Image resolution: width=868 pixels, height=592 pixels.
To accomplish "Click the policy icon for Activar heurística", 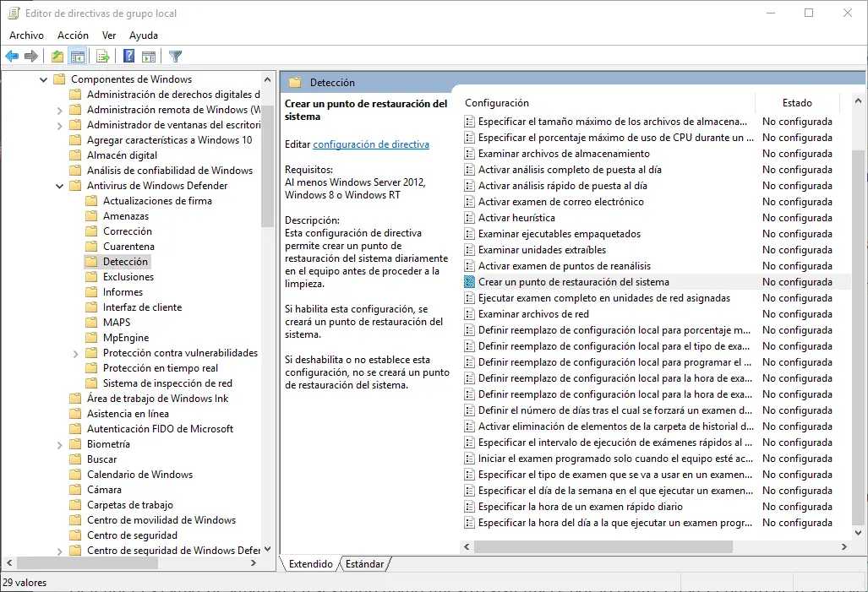I will pos(469,218).
